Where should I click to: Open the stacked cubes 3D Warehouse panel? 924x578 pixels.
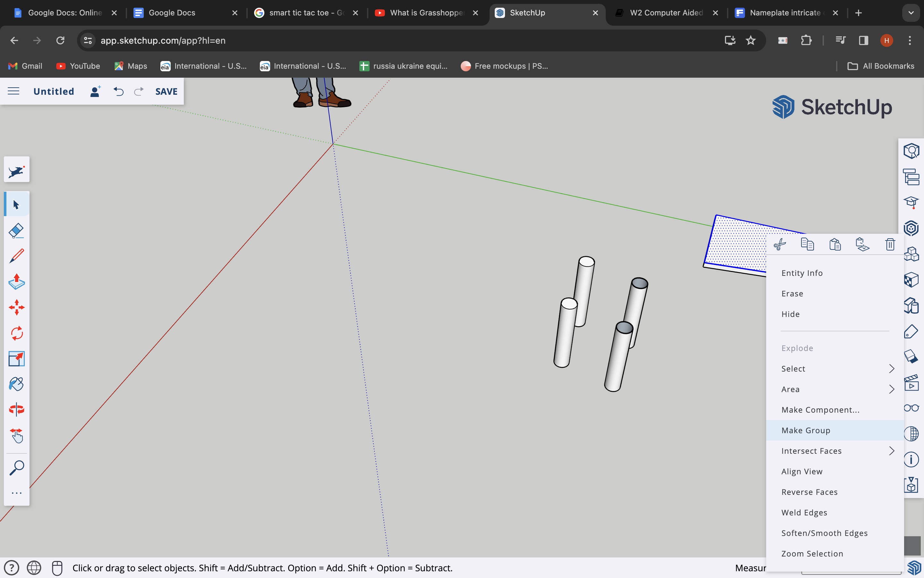pos(911,254)
